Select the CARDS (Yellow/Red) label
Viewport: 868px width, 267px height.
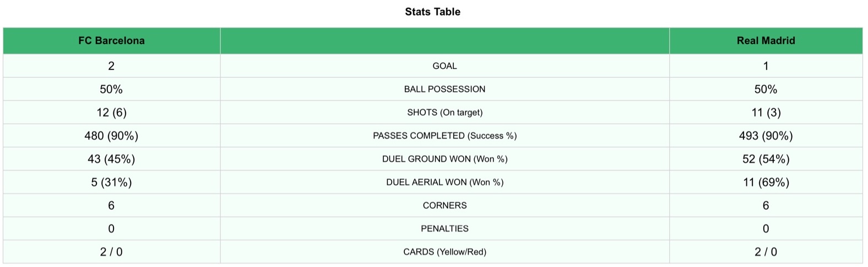444,252
